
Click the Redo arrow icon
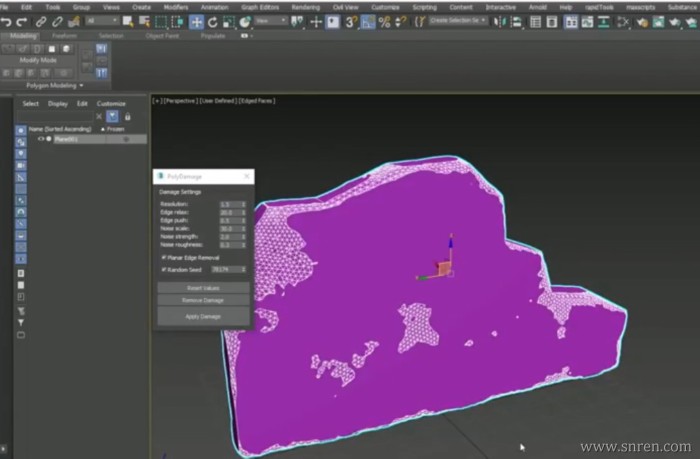[x=21, y=21]
